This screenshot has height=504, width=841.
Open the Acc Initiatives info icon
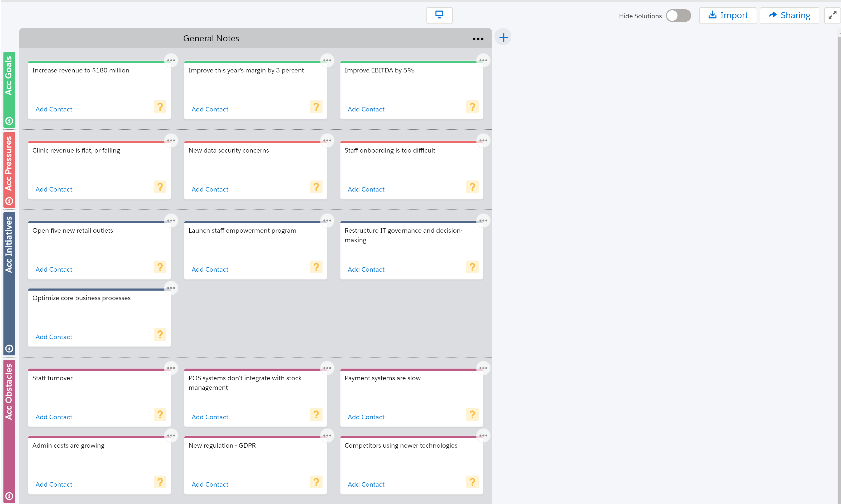[9, 349]
